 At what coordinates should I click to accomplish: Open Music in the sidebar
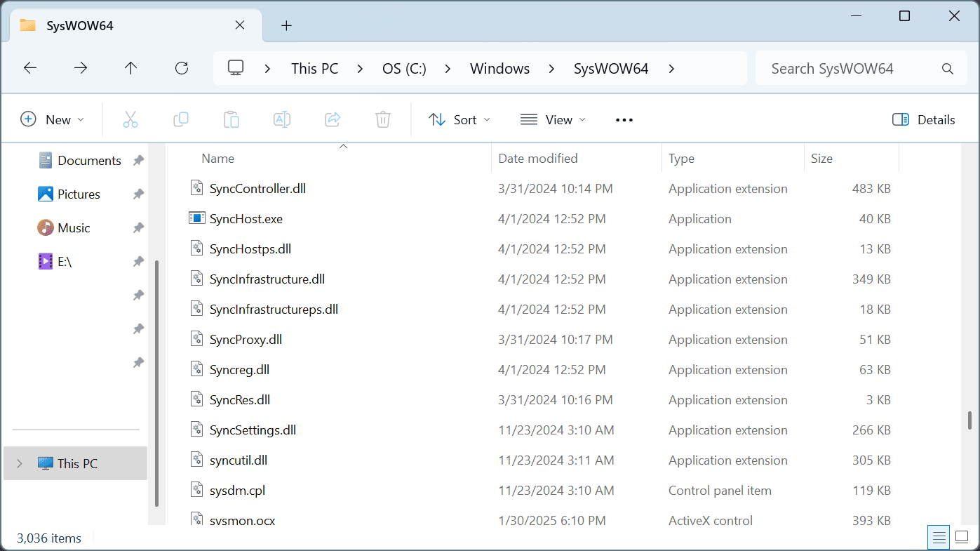click(65, 227)
